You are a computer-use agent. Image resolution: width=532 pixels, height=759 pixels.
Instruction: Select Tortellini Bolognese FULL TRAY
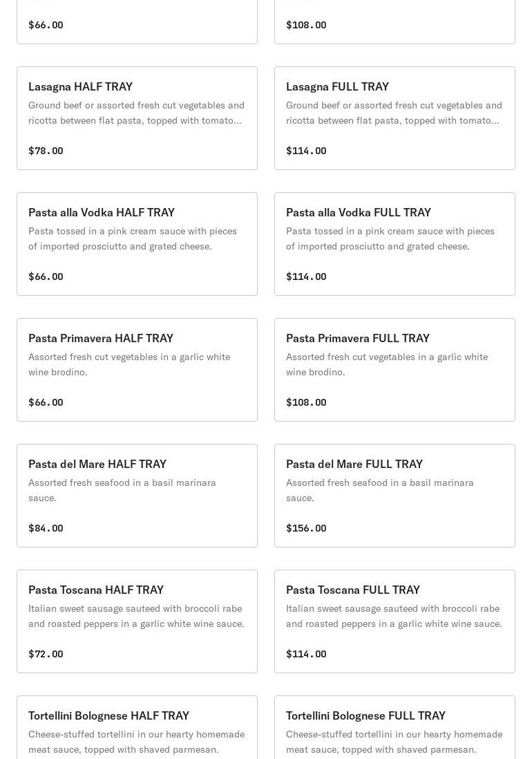pos(365,715)
